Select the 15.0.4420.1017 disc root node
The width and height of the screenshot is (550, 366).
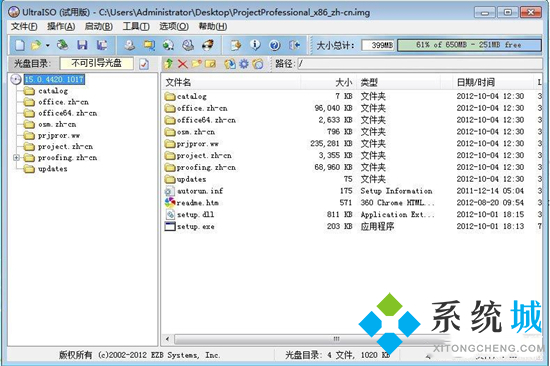pos(54,79)
